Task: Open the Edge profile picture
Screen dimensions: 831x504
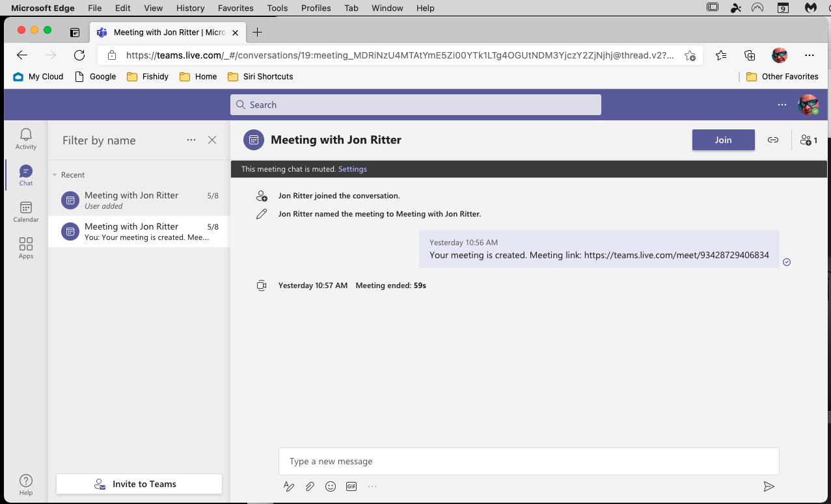Action: point(780,55)
